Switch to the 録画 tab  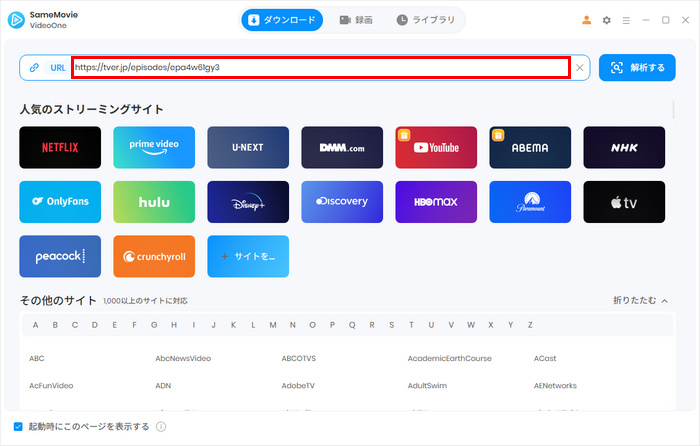coord(356,20)
